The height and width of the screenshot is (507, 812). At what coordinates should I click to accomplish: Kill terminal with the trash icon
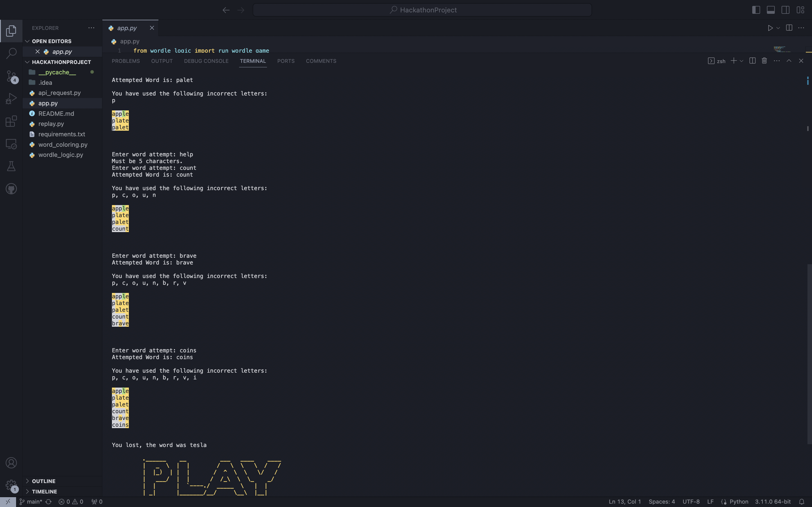click(764, 61)
